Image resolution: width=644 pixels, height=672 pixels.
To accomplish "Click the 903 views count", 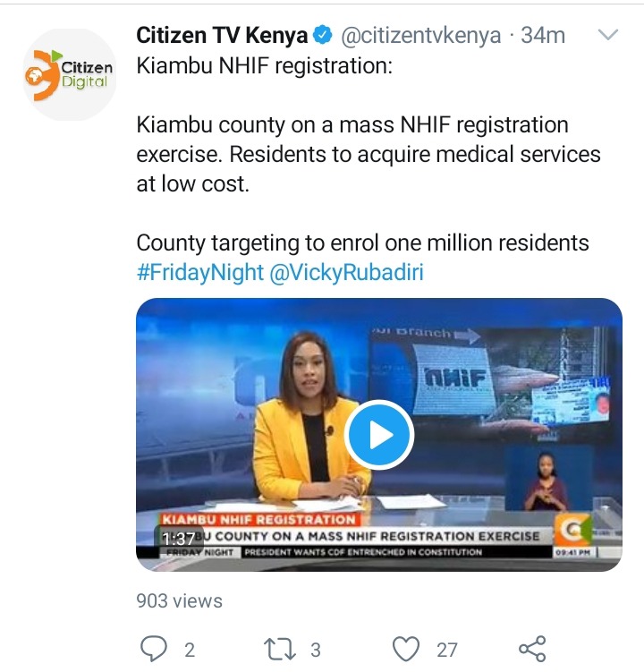I will click(179, 600).
